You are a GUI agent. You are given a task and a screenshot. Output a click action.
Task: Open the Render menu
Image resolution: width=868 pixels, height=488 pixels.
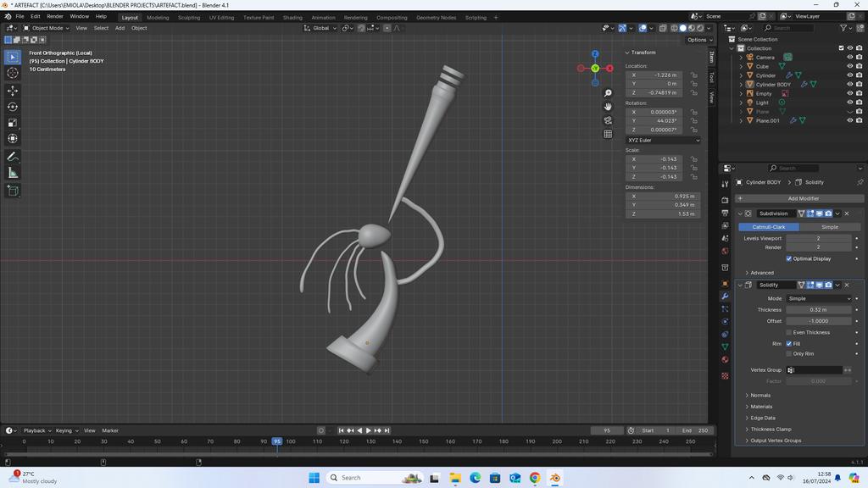(55, 17)
